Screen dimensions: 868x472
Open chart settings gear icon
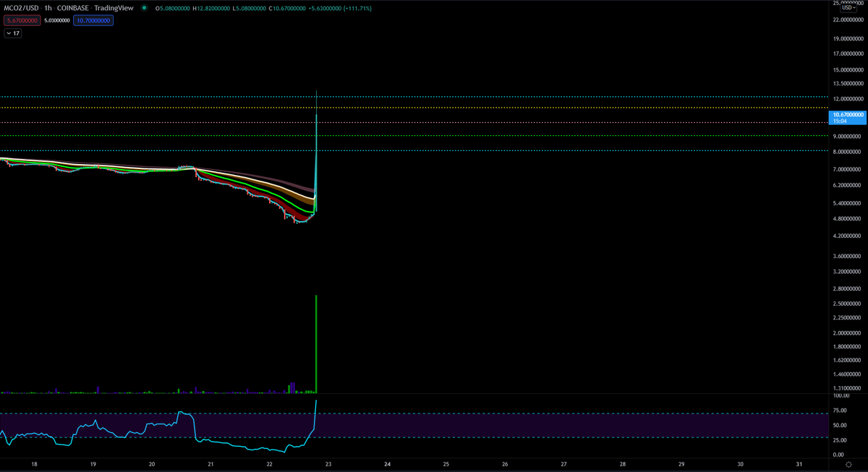tap(848, 465)
